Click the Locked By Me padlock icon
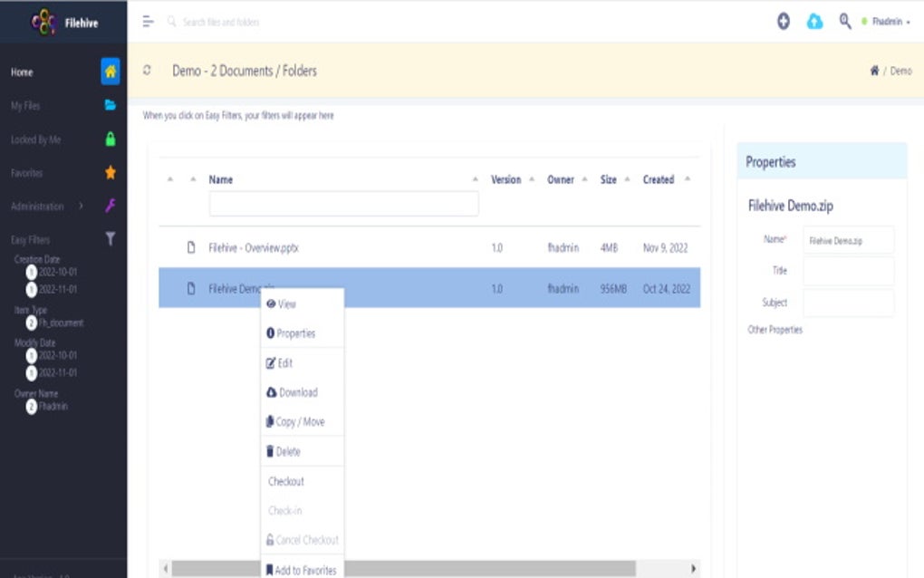 109,139
